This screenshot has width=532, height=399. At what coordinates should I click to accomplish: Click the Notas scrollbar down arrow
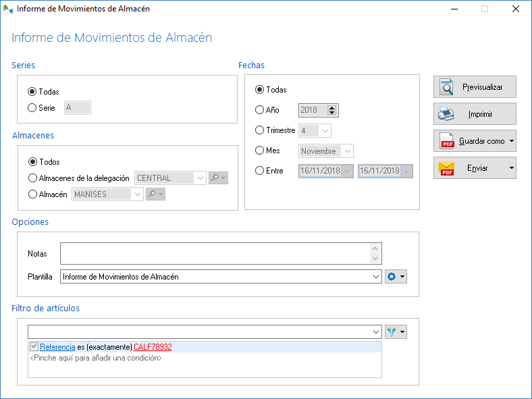coord(375,258)
